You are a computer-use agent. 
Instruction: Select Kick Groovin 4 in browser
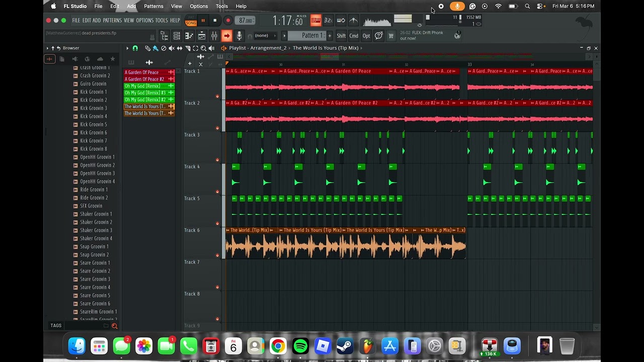94,116
